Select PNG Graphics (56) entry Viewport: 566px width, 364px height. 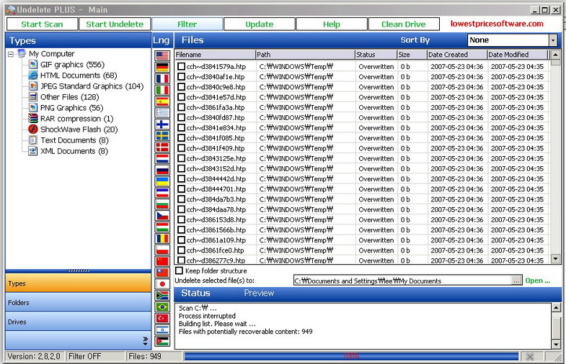(71, 108)
